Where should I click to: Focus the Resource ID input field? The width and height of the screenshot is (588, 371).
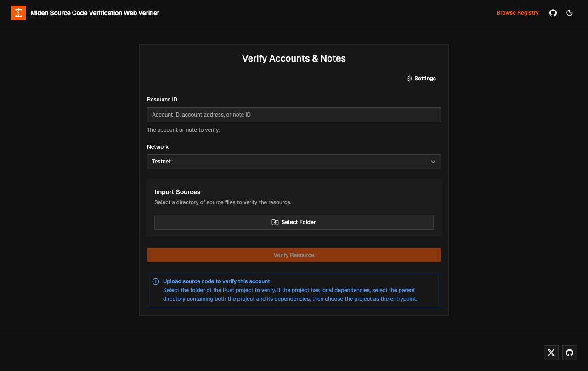click(294, 115)
